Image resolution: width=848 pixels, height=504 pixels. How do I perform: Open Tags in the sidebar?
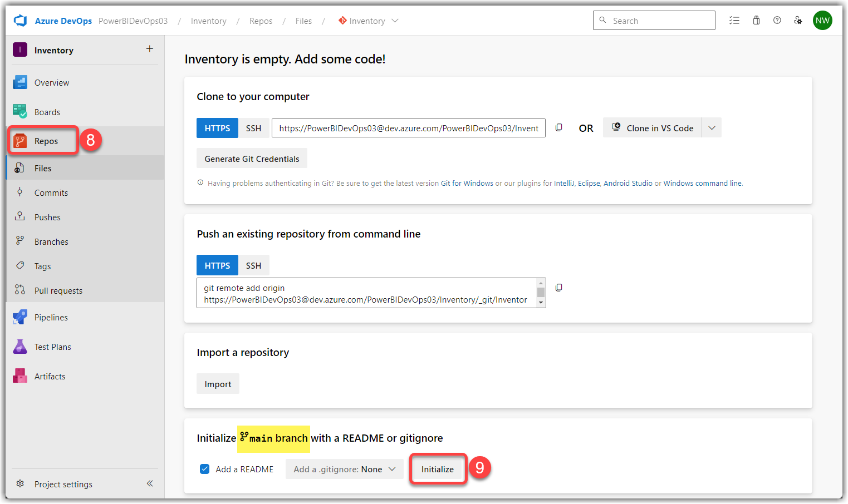click(x=86, y=266)
